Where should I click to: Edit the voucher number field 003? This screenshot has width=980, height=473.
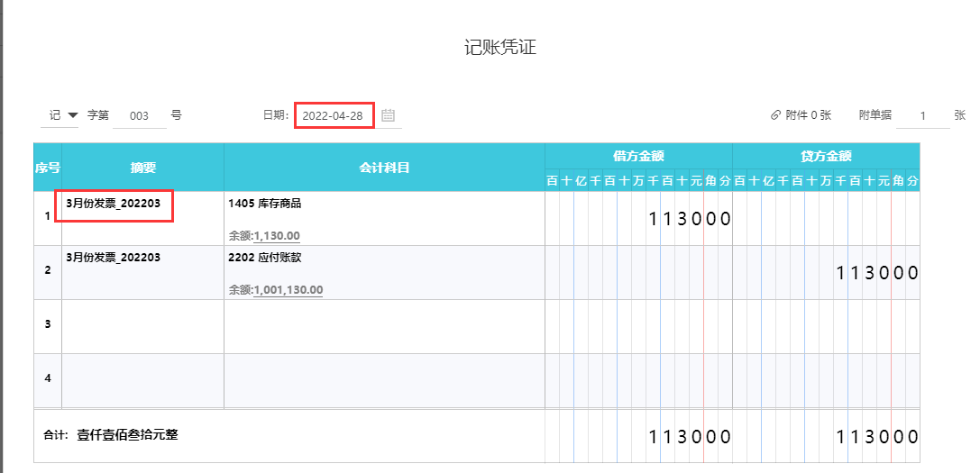(x=139, y=116)
